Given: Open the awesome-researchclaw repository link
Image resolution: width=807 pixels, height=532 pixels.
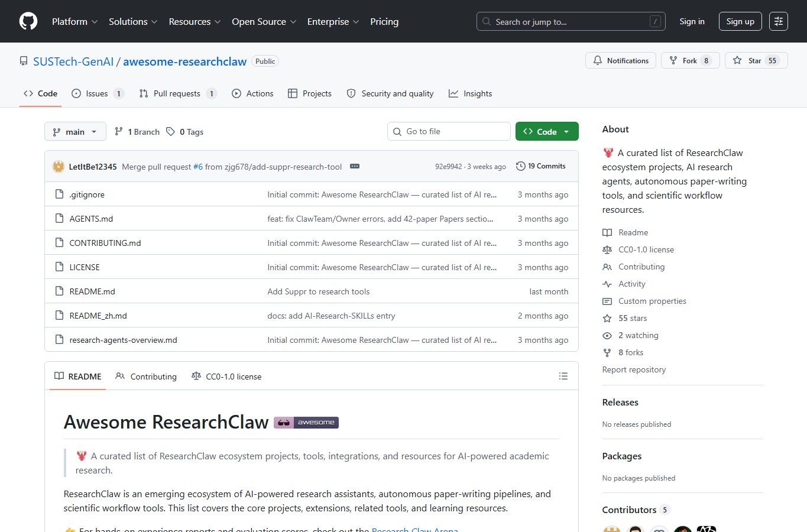Looking at the screenshot, I should tap(184, 61).
